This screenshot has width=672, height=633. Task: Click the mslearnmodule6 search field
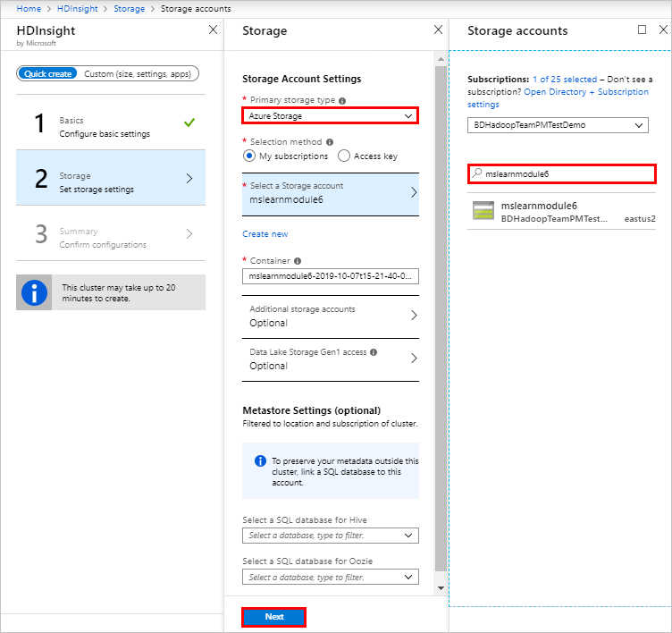561,173
